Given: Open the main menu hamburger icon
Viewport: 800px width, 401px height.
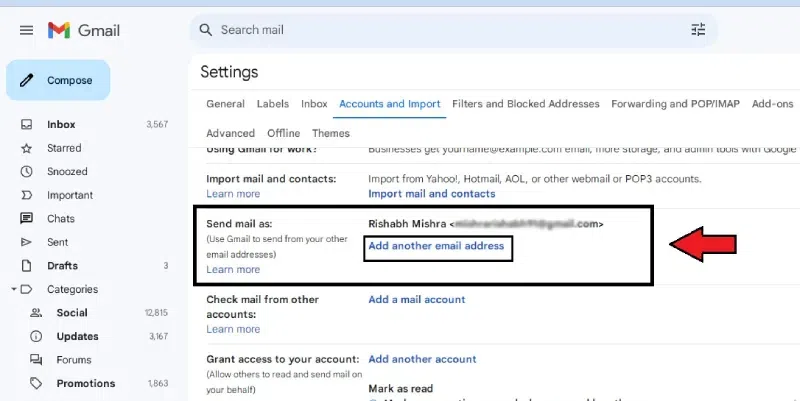Looking at the screenshot, I should pos(27,30).
